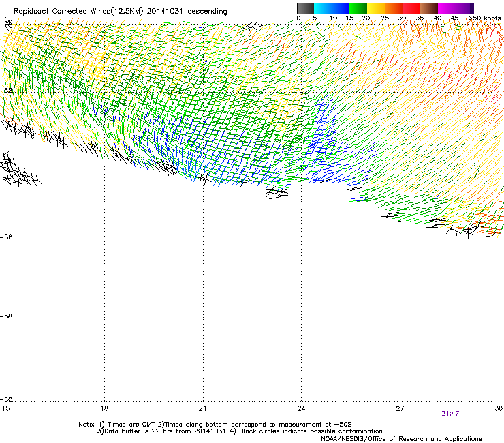Click the yellow 20-25 knots legend swatch
Screen dimensions: 504x443
click(x=376, y=8)
